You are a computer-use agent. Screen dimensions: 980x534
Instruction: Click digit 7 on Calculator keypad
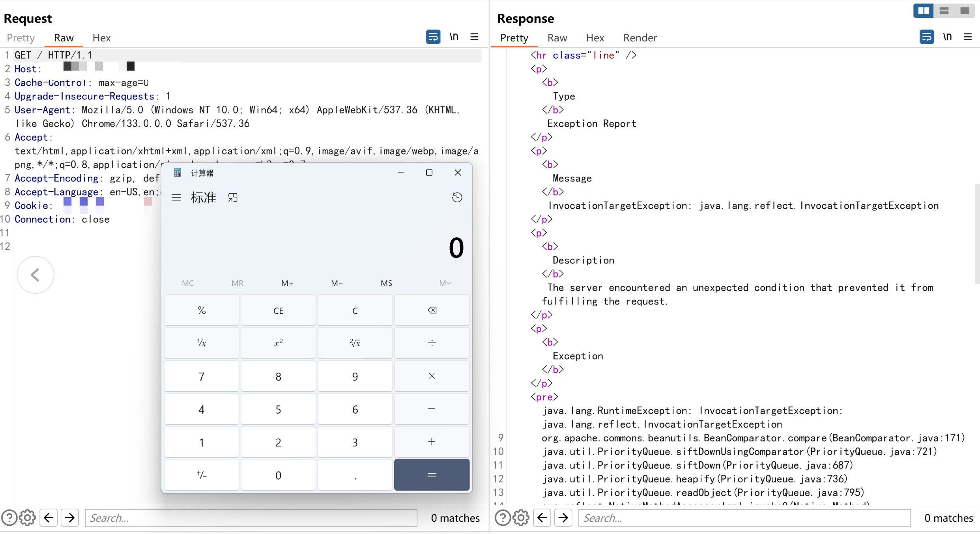[202, 376]
